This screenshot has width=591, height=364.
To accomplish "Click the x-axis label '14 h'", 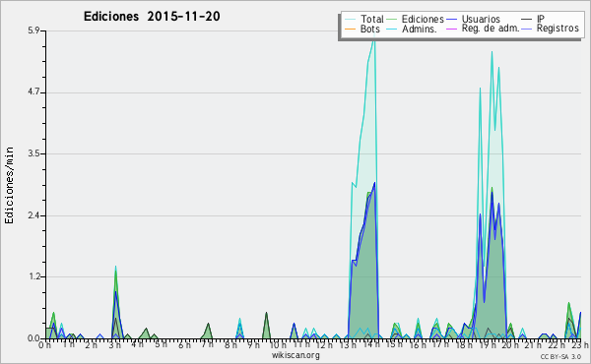I will click(371, 344).
